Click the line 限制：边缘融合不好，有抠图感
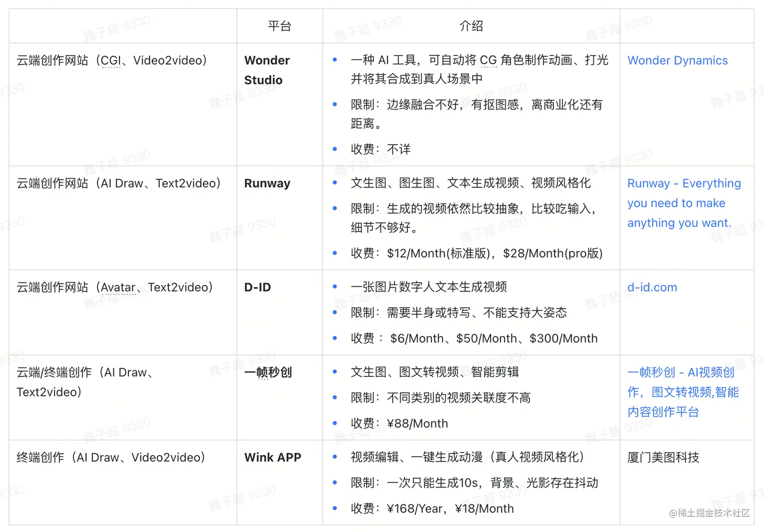Image resolution: width=764 pixels, height=532 pixels. point(477,114)
